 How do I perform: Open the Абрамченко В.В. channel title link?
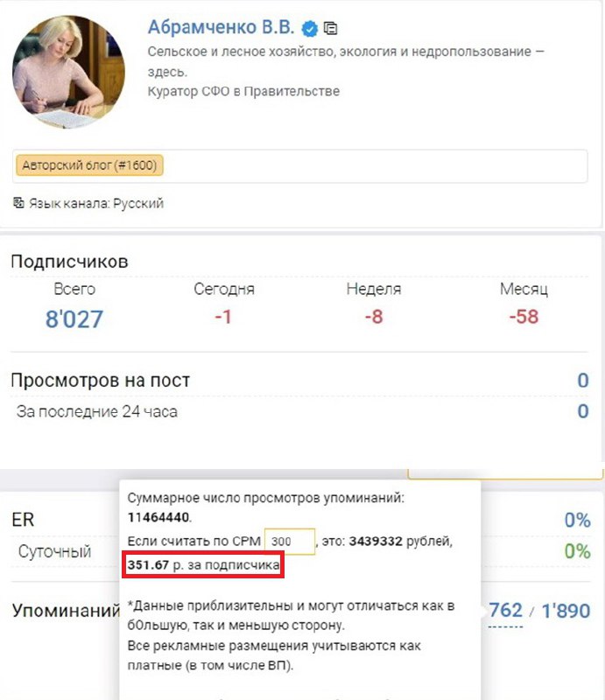pos(221,27)
